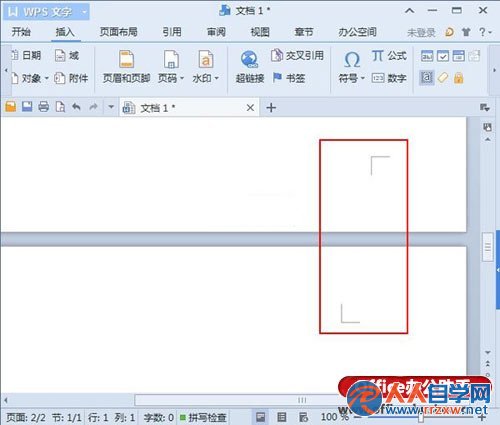This screenshot has width=500, height=425.
Task: Click the zoom slider in status bar
Action: pos(421,417)
